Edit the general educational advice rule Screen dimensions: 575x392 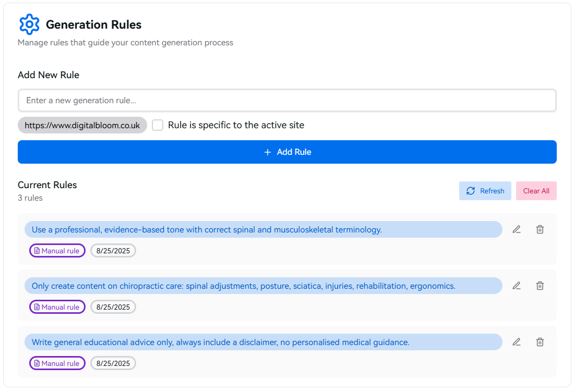tap(517, 342)
